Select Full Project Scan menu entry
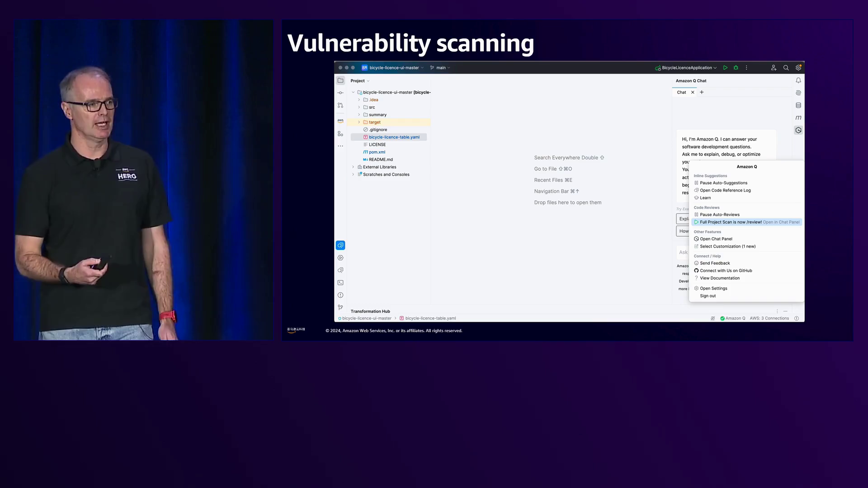The height and width of the screenshot is (488, 868). pyautogui.click(x=730, y=222)
